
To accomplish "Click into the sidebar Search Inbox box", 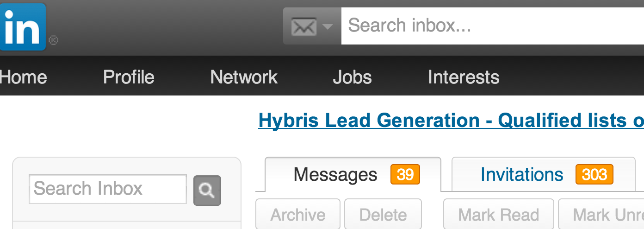I will 107,189.
